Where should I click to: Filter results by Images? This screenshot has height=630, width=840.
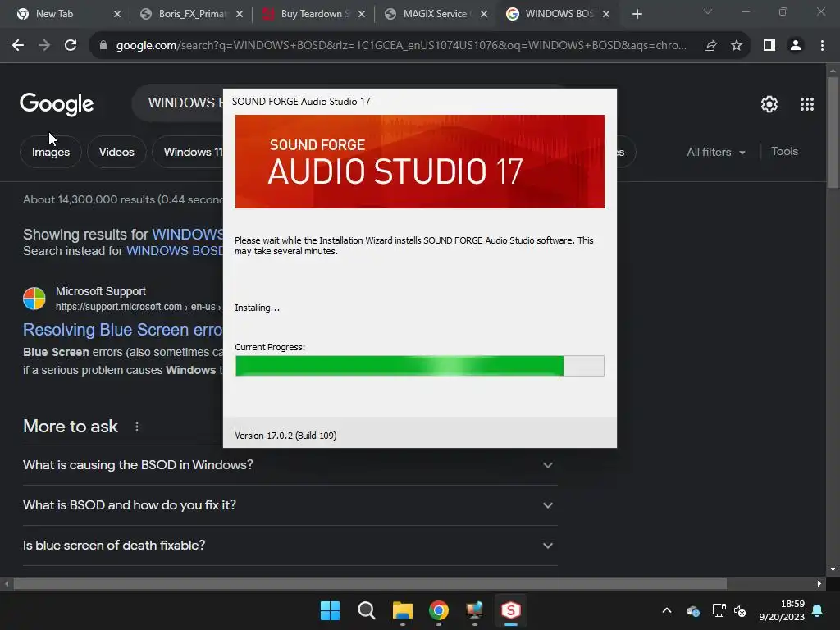(x=50, y=152)
